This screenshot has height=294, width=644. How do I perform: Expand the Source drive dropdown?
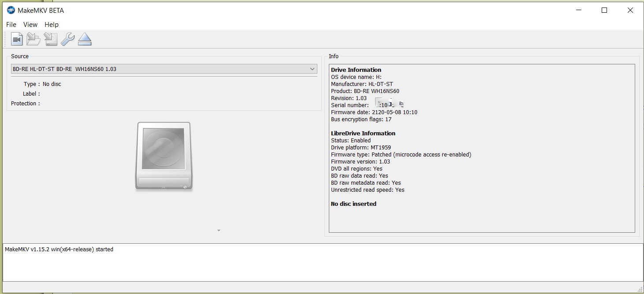click(x=312, y=69)
